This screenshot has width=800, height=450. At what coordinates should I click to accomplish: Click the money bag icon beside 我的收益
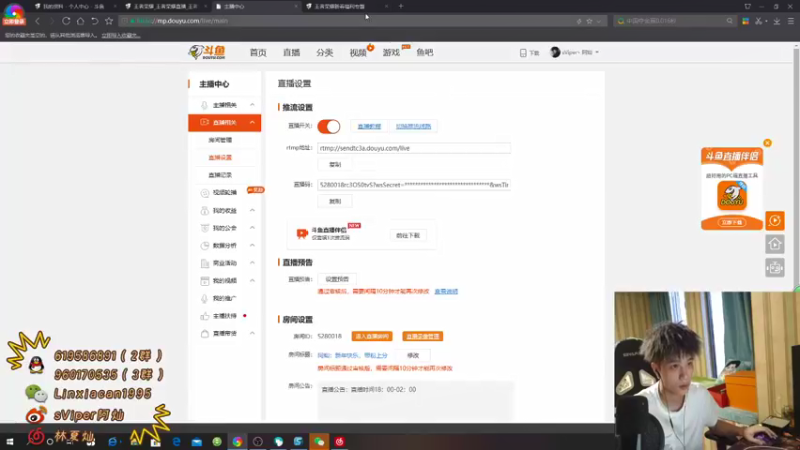pos(205,211)
